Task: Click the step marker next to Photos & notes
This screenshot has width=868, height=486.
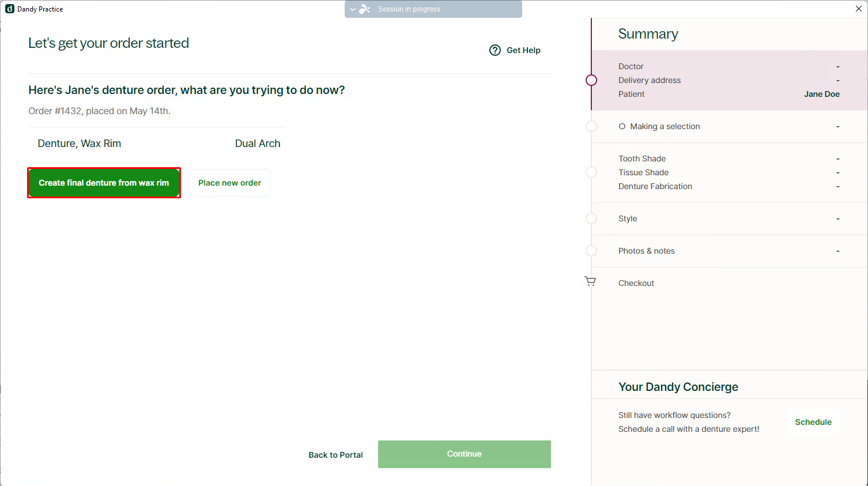Action: [x=591, y=251]
